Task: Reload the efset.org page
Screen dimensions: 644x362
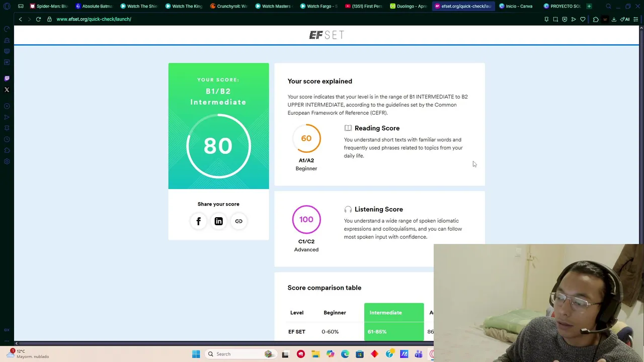Action: point(38,19)
